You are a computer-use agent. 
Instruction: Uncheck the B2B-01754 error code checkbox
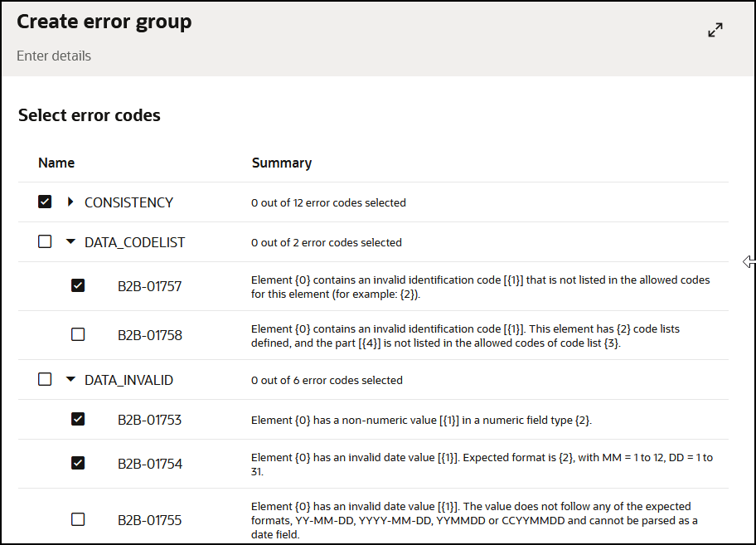(x=78, y=463)
